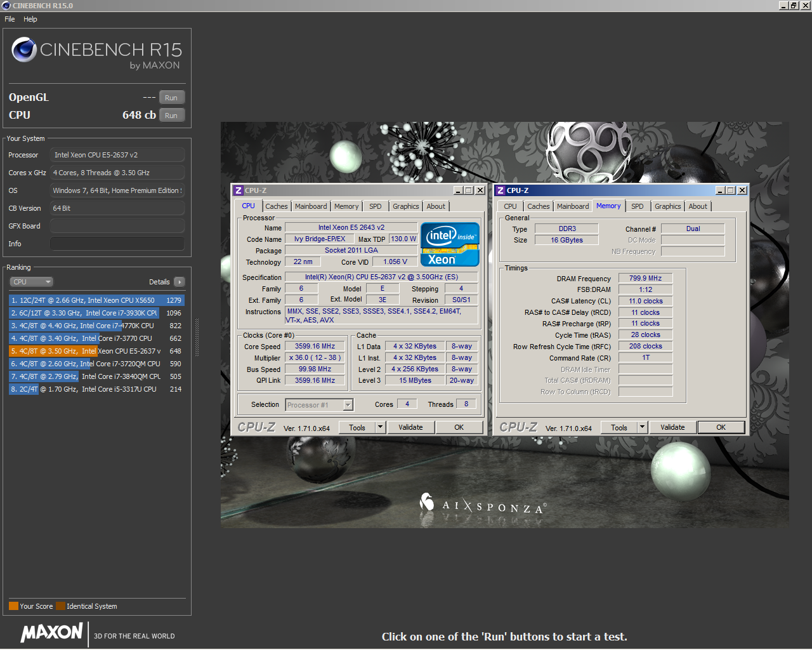This screenshot has height=650, width=812.
Task: Click the OS field in Your System
Action: (x=117, y=190)
